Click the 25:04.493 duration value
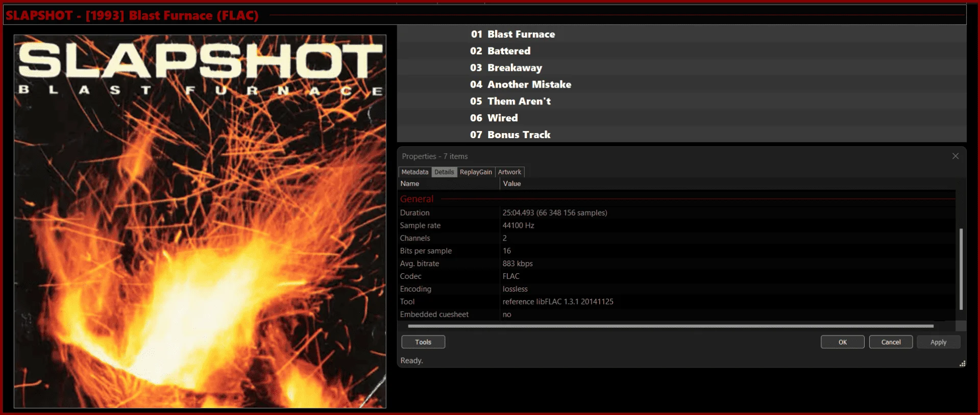980x415 pixels. [x=555, y=213]
